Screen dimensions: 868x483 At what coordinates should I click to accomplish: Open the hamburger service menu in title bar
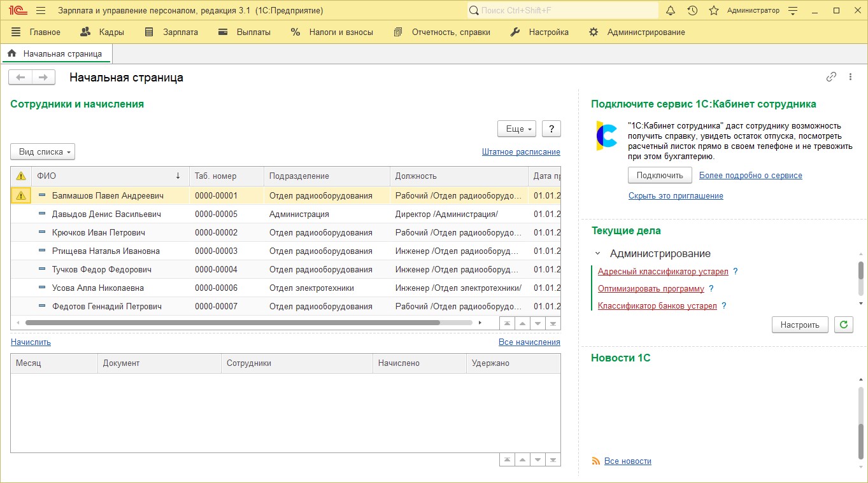click(x=41, y=11)
